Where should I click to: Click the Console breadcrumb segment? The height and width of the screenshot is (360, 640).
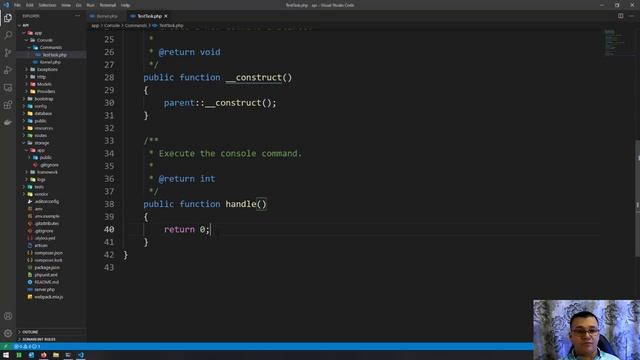click(112, 26)
